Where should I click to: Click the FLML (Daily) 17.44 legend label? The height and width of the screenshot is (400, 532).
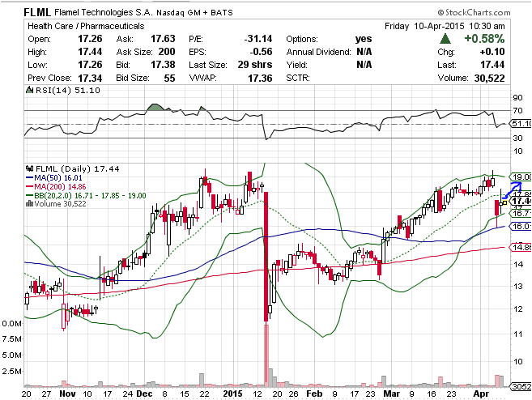(x=78, y=168)
